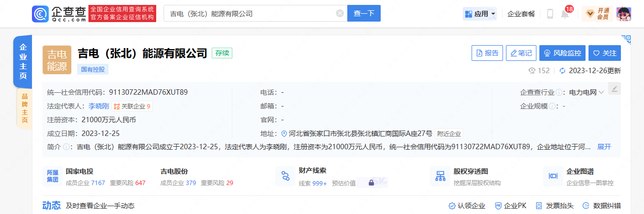644x214 pixels.
Task: Expand the 应用 apps dropdown
Action: pos(480,14)
